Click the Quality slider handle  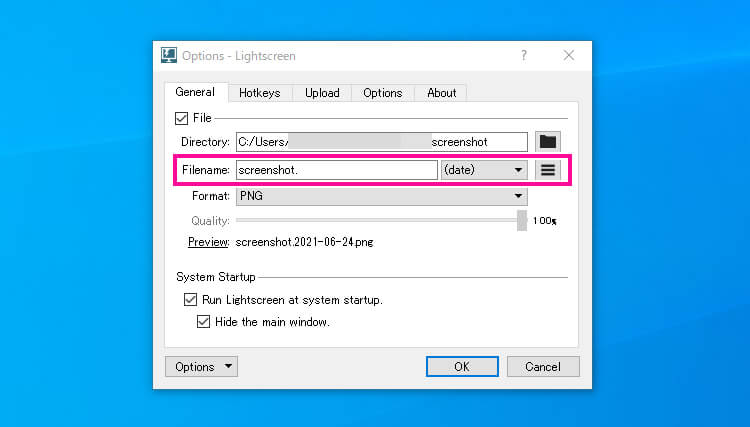[x=522, y=220]
